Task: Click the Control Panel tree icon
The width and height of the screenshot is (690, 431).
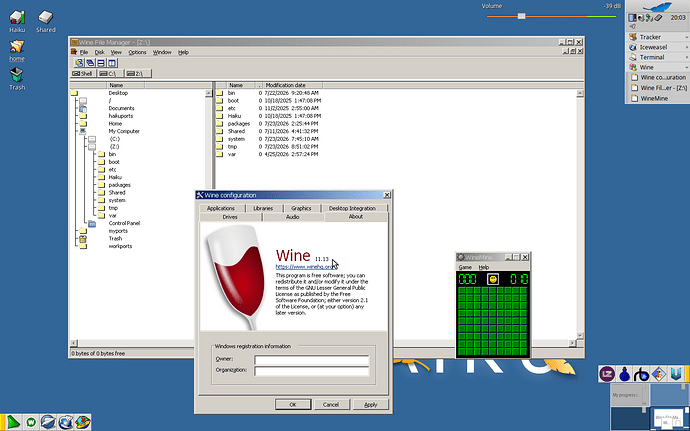Action: click(x=92, y=223)
